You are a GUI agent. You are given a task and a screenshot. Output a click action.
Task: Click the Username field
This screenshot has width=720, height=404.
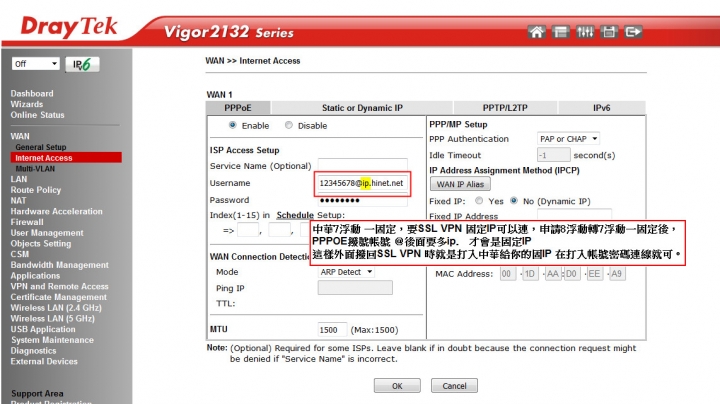click(x=362, y=183)
